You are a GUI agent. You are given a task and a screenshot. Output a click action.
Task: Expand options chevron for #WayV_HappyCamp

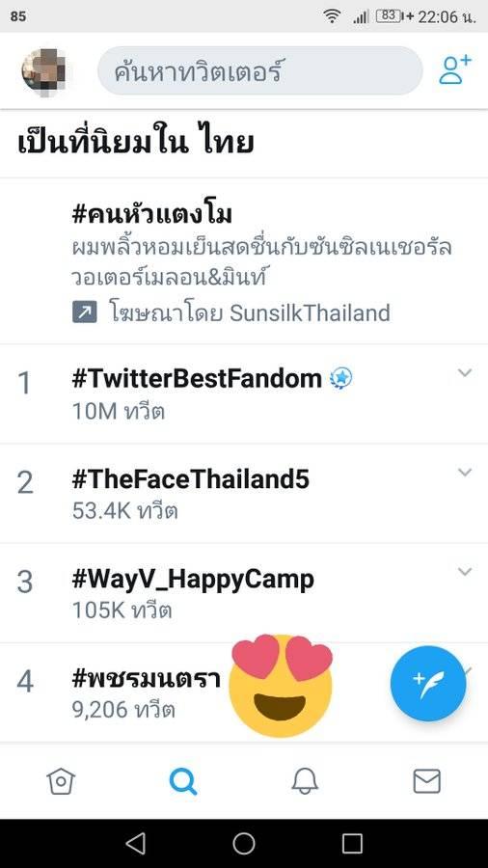click(x=465, y=571)
